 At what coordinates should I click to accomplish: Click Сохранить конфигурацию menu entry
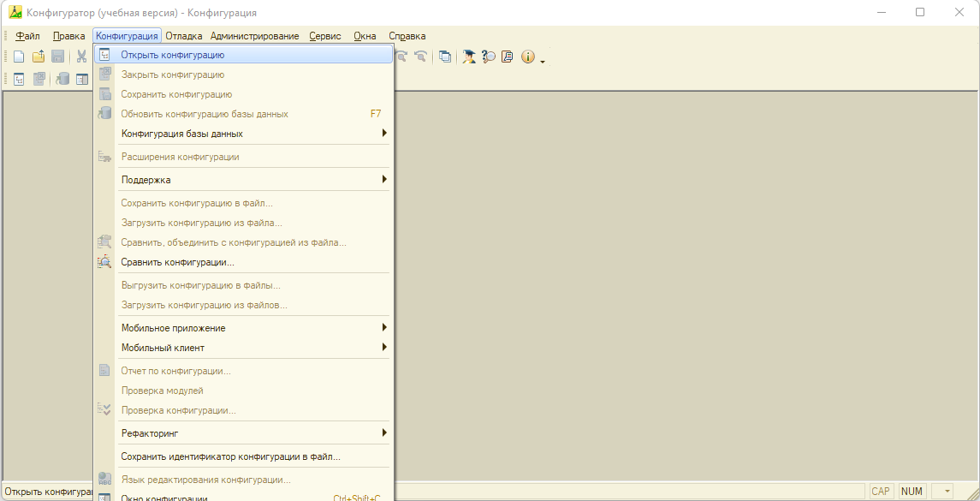pos(243,94)
